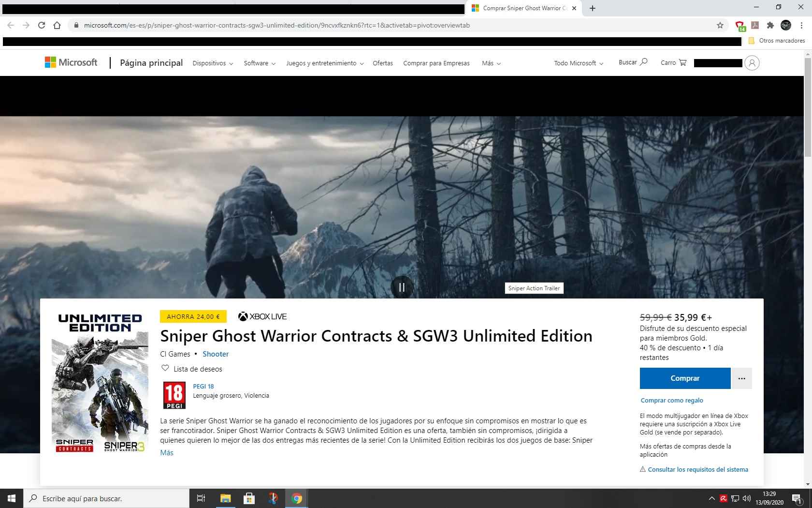Click the Comprar como regalo link
Viewport: 812px width, 508px height.
pyautogui.click(x=672, y=400)
